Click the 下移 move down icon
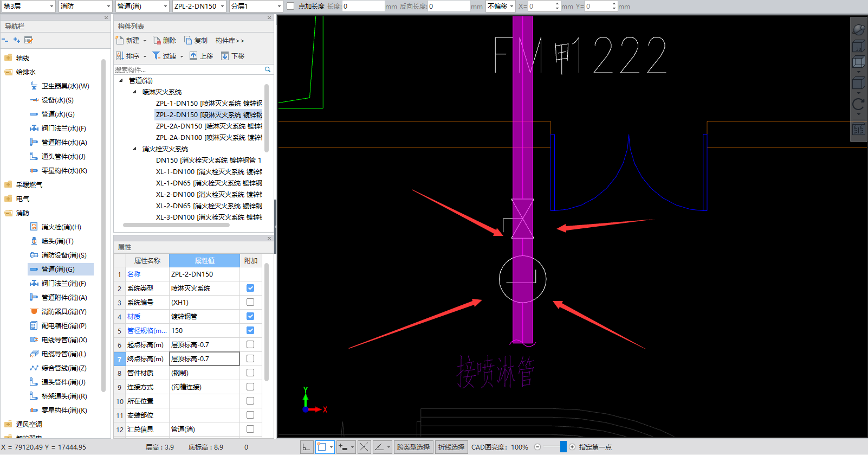 pyautogui.click(x=225, y=56)
